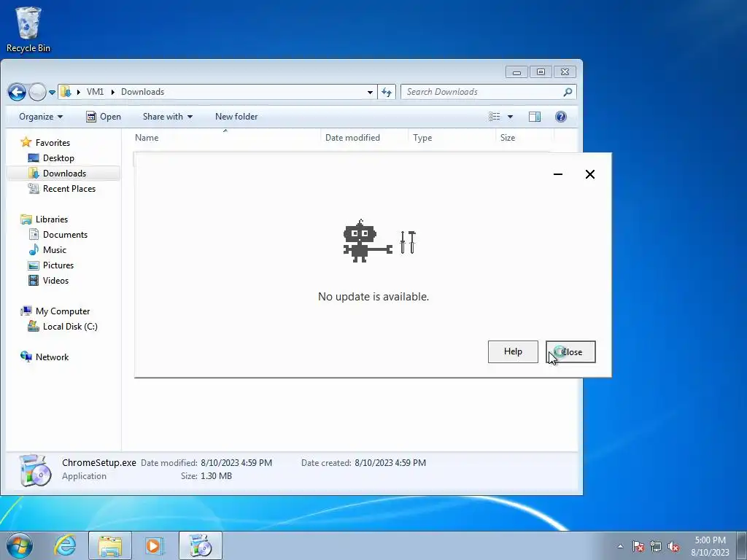The height and width of the screenshot is (560, 747).
Task: Show hidden system tray icons arrow
Action: coord(620,546)
